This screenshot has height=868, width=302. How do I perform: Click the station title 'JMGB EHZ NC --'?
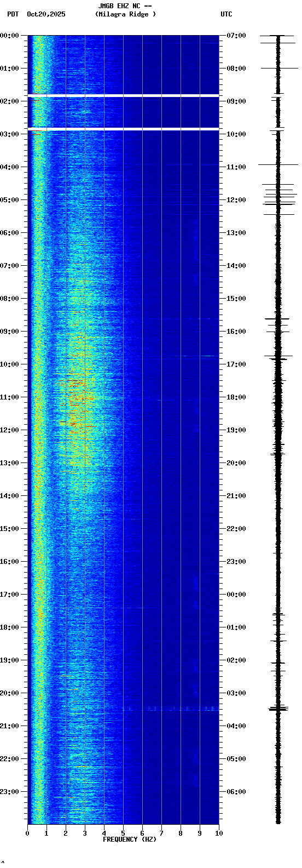pyautogui.click(x=125, y=6)
